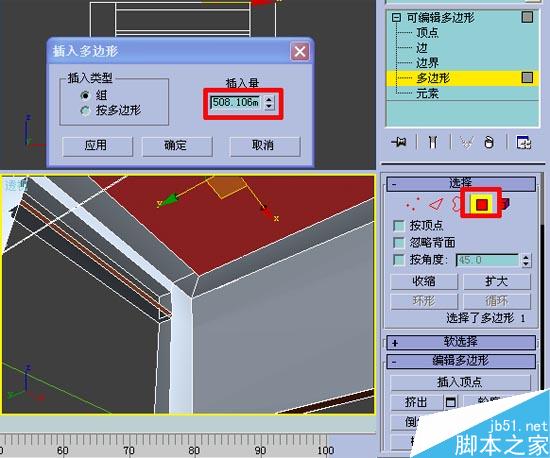Click the Pin Stack icon
The width and height of the screenshot is (550, 458).
click(x=399, y=142)
